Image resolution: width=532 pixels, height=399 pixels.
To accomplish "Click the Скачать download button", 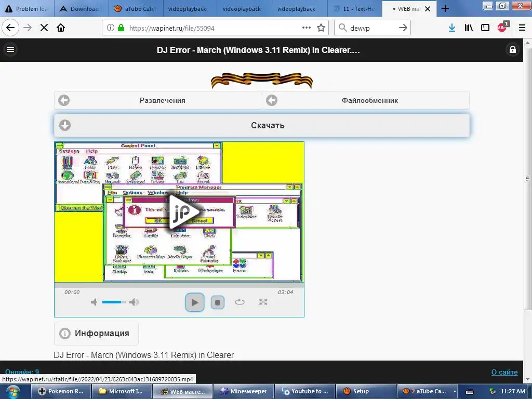I will pyautogui.click(x=262, y=125).
